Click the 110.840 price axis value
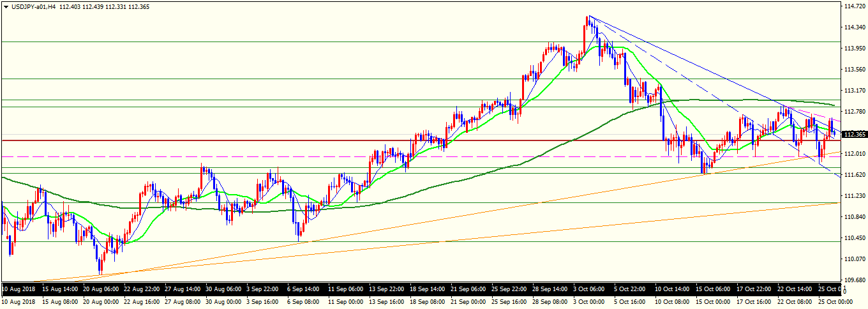This screenshot has height=309, width=868. click(854, 217)
